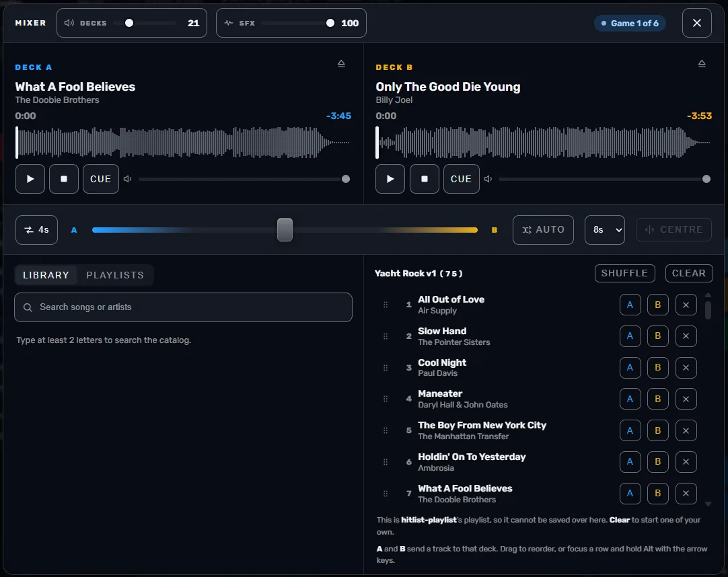This screenshot has height=577, width=728.
Task: Send What A Fool Believes to deck B
Action: [x=658, y=494]
